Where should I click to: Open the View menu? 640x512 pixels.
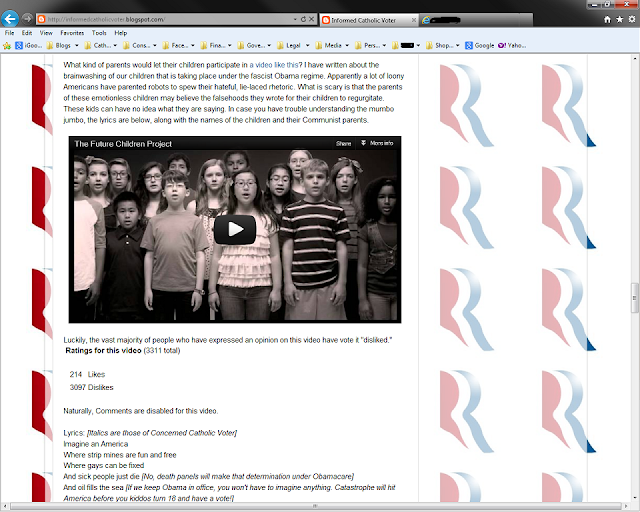click(x=46, y=33)
